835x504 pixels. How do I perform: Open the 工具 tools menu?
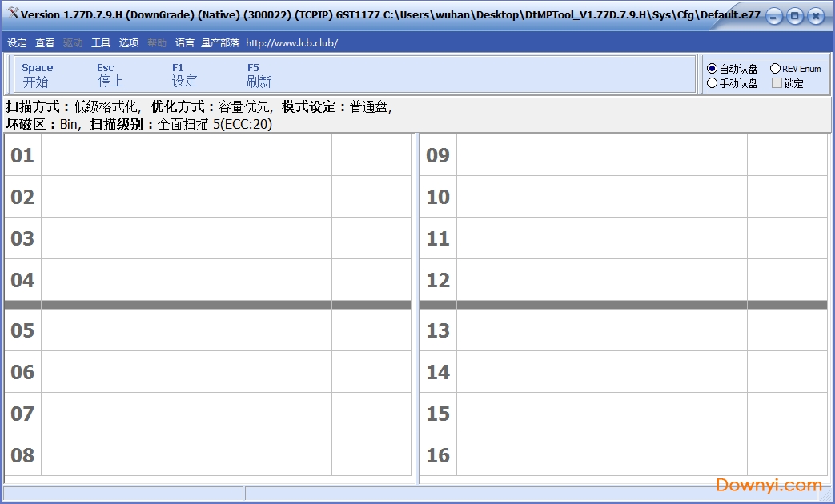pos(101,43)
